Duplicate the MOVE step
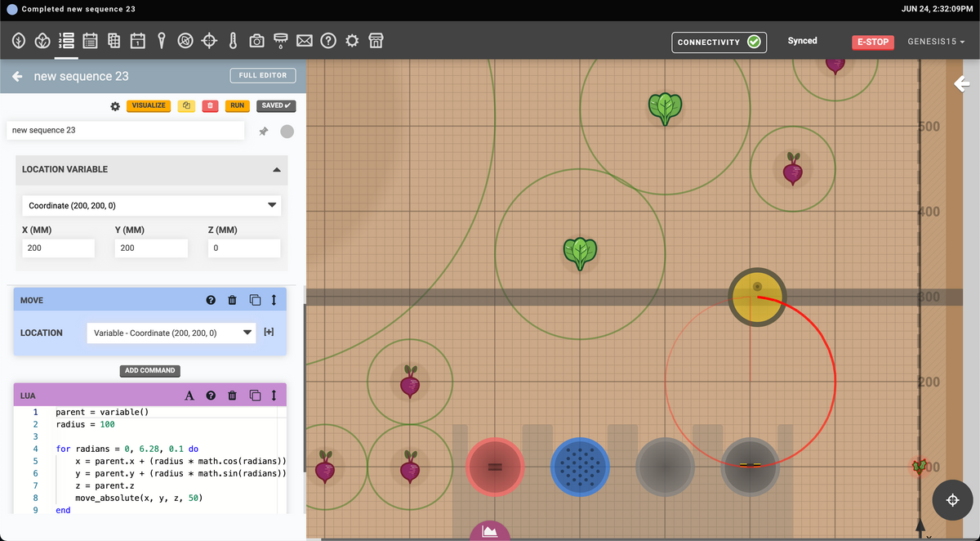The image size is (980, 541). (255, 301)
